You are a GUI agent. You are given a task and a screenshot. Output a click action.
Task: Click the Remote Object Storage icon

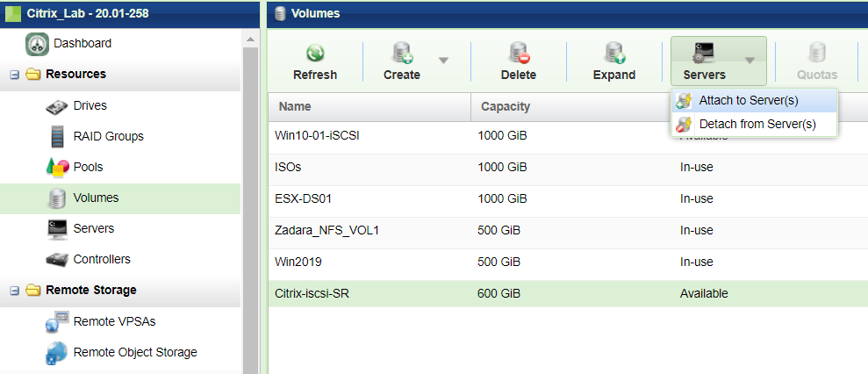click(x=57, y=353)
